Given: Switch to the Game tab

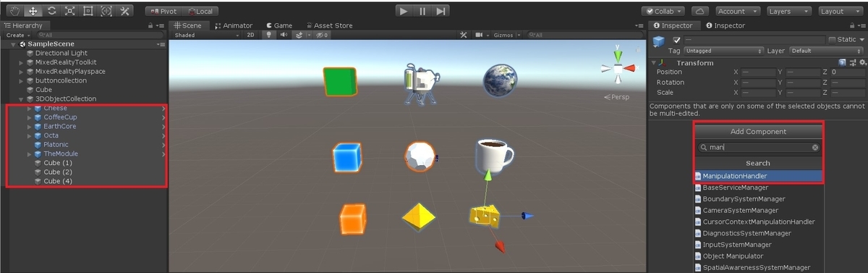Looking at the screenshot, I should pos(278,25).
